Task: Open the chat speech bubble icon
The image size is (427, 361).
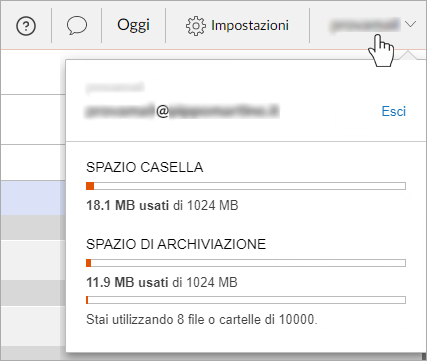Action: pos(77,26)
